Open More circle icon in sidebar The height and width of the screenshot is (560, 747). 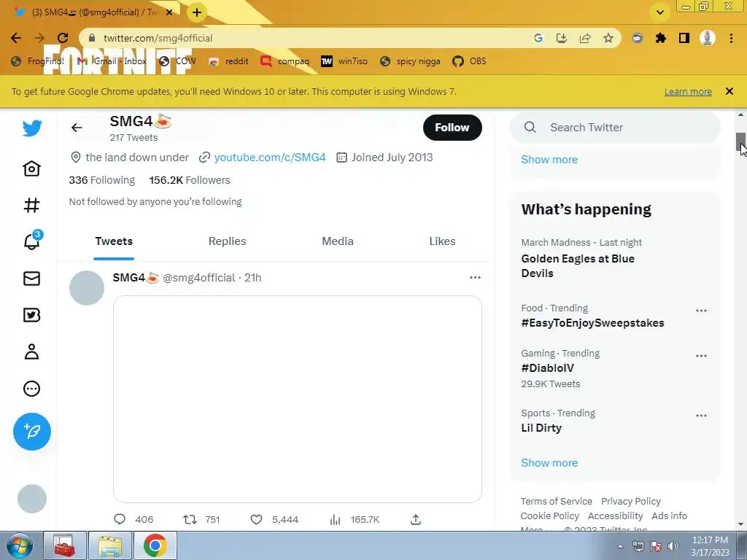pyautogui.click(x=32, y=389)
